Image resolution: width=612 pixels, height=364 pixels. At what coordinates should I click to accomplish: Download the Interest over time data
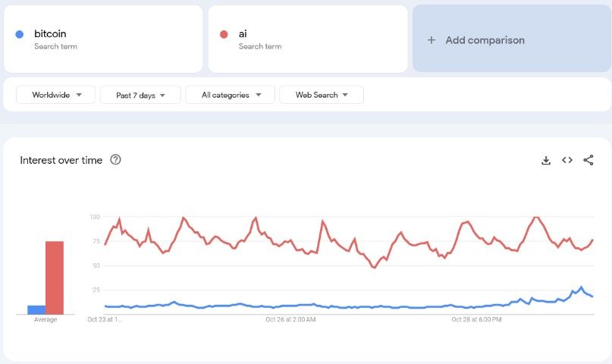click(x=546, y=160)
